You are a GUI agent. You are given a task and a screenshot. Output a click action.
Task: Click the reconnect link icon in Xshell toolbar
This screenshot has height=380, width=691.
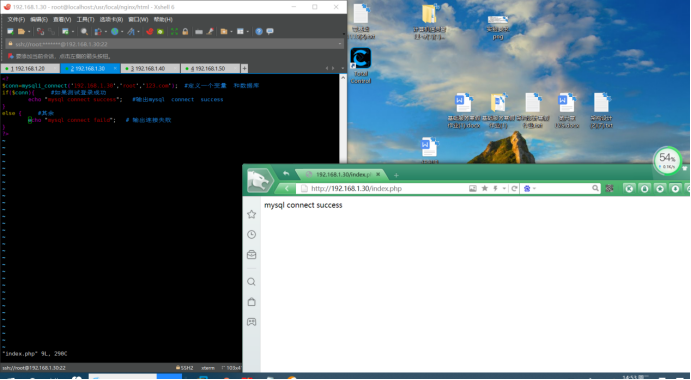52,31
